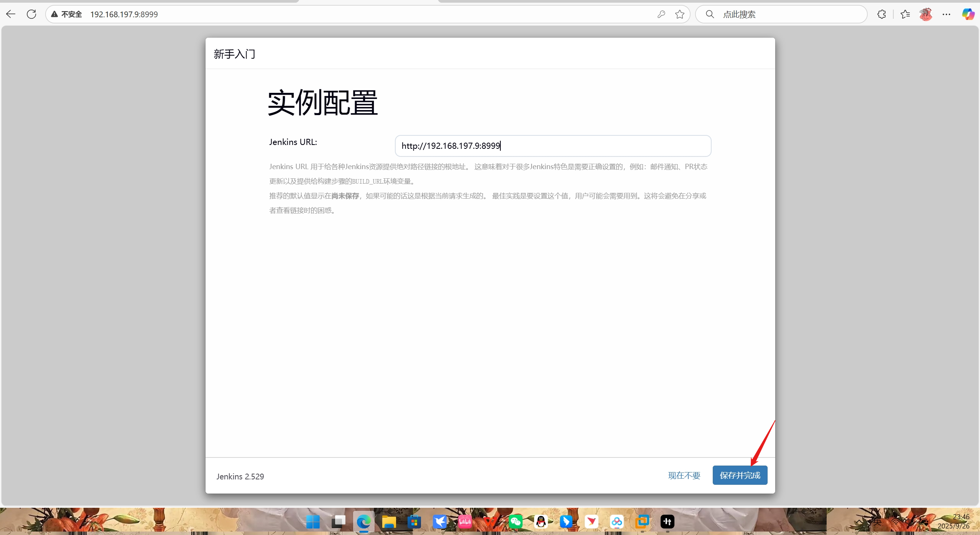Open Task View in taskbar
980x535 pixels.
(338, 522)
